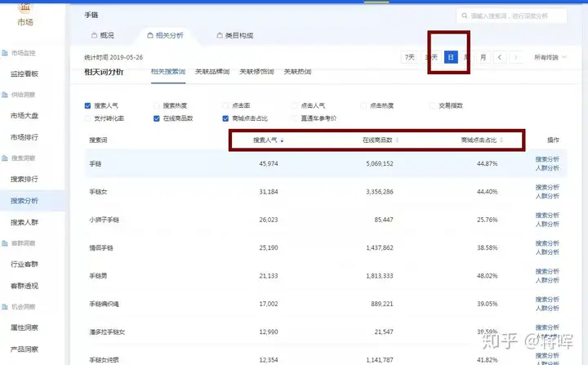
Task: Uncheck the 商城点击占比 checkbox
Action: [225, 118]
